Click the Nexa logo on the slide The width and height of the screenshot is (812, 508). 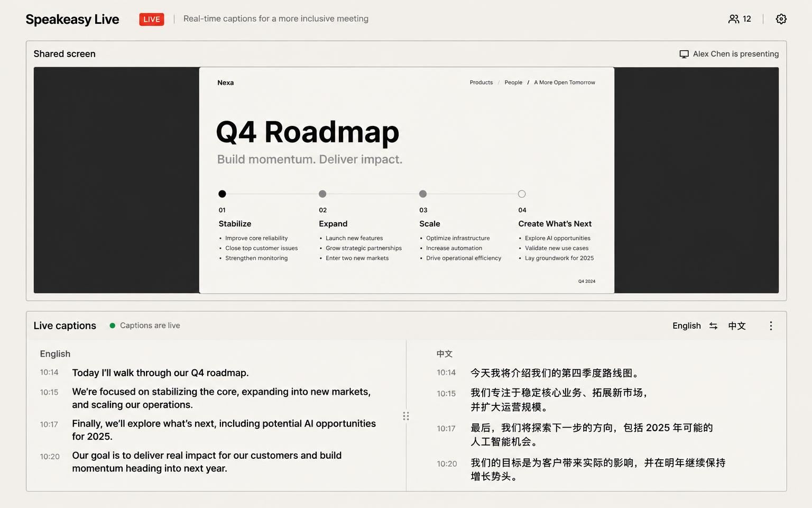click(226, 83)
